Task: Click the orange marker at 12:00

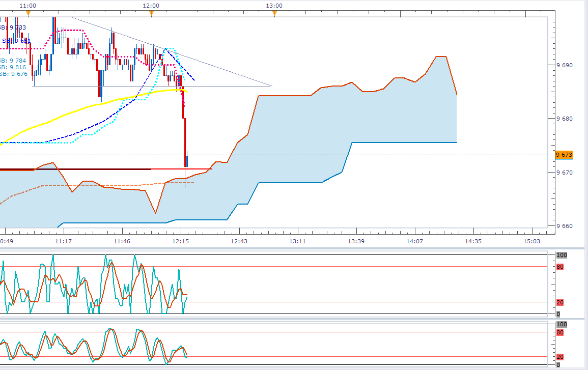Action: 151,14
